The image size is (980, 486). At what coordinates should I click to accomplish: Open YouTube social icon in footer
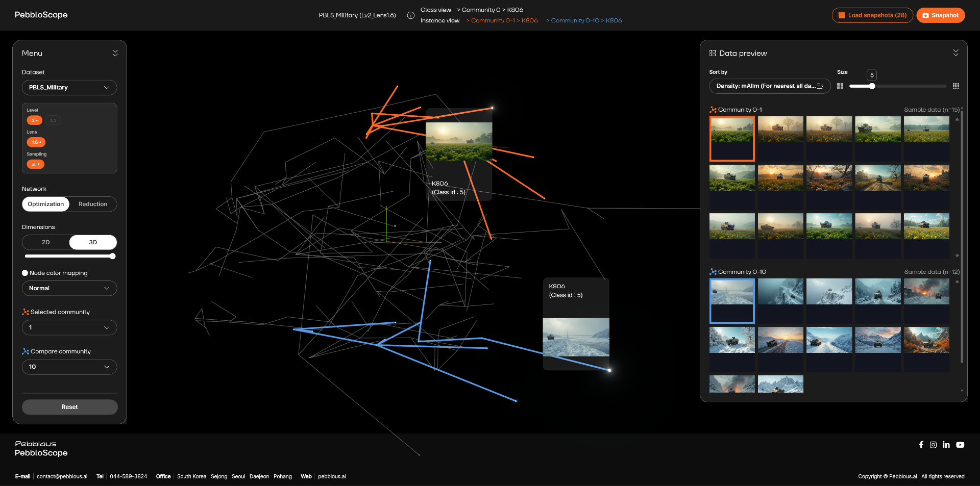tap(960, 445)
